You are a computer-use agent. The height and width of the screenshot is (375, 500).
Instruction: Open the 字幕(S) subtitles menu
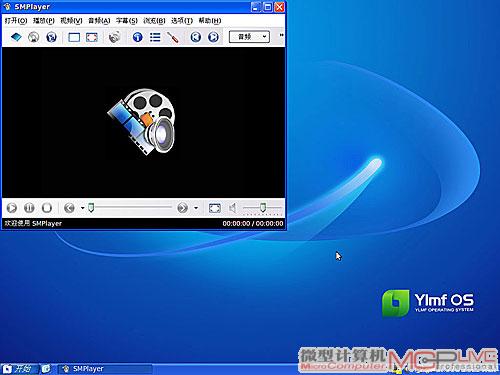pos(127,21)
